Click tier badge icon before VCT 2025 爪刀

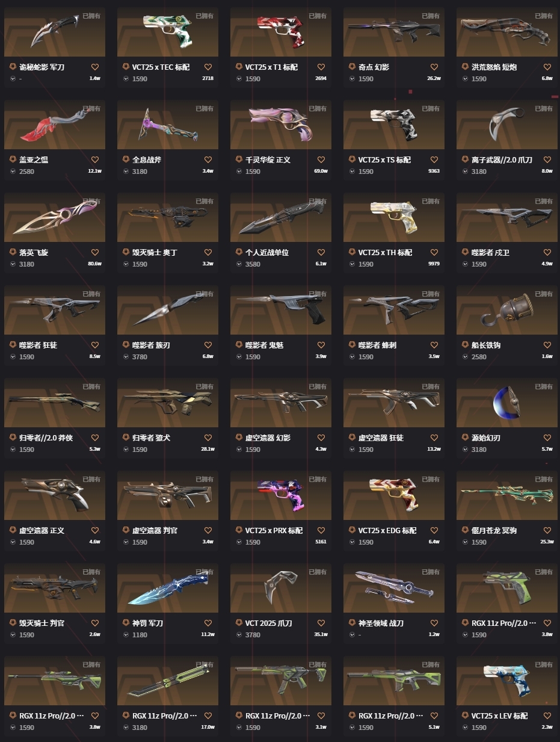(x=239, y=623)
